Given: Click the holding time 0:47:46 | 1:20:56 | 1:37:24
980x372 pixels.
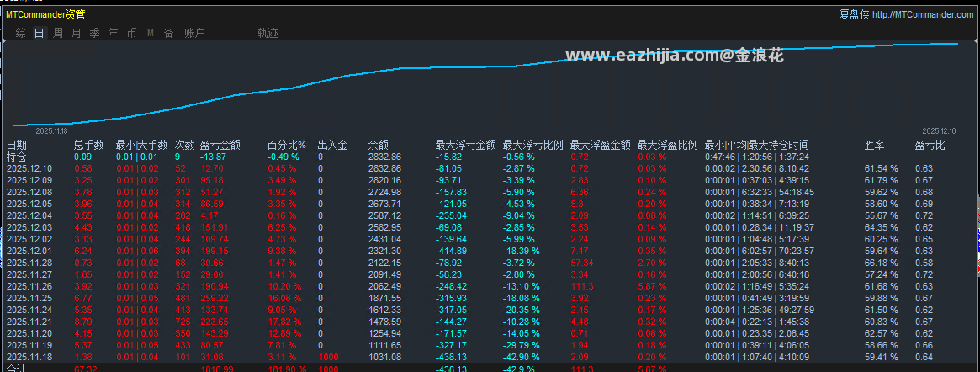Looking at the screenshot, I should [x=757, y=157].
